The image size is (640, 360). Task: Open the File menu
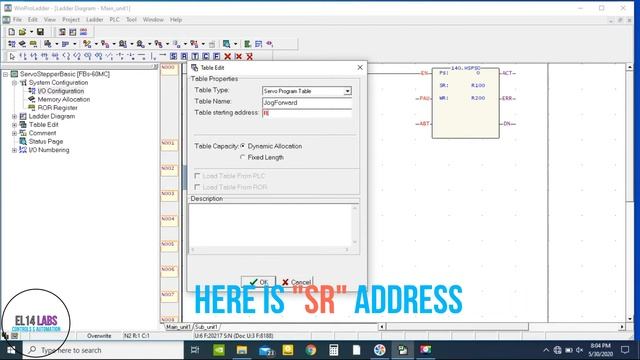tap(18, 20)
